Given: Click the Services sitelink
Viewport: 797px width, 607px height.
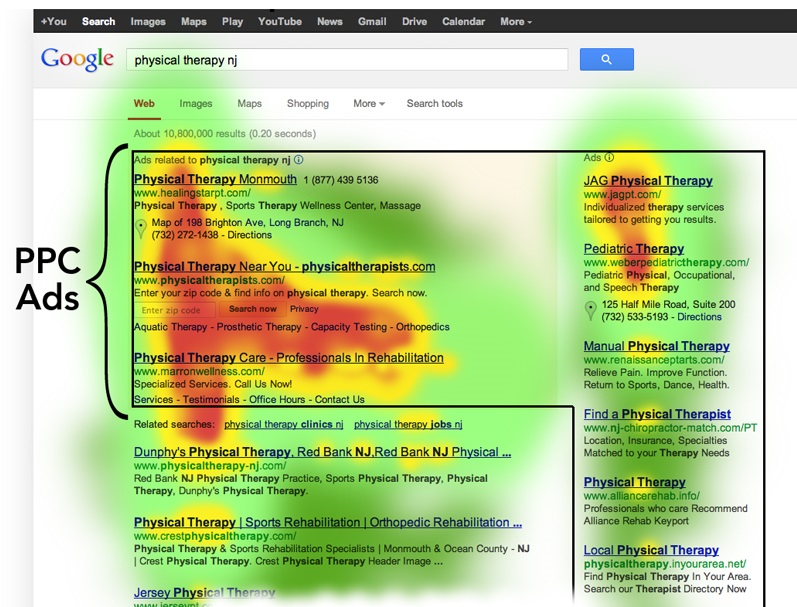Looking at the screenshot, I should point(154,400).
